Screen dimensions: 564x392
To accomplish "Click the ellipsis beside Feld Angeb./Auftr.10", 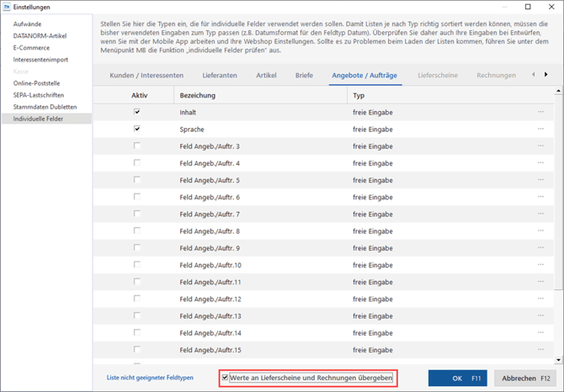I will [540, 266].
